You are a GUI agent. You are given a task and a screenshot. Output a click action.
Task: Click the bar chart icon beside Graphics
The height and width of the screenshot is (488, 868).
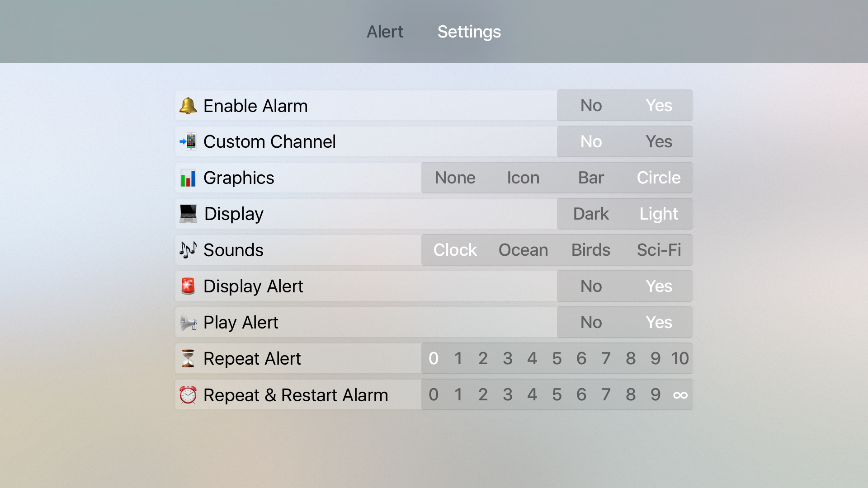point(188,178)
